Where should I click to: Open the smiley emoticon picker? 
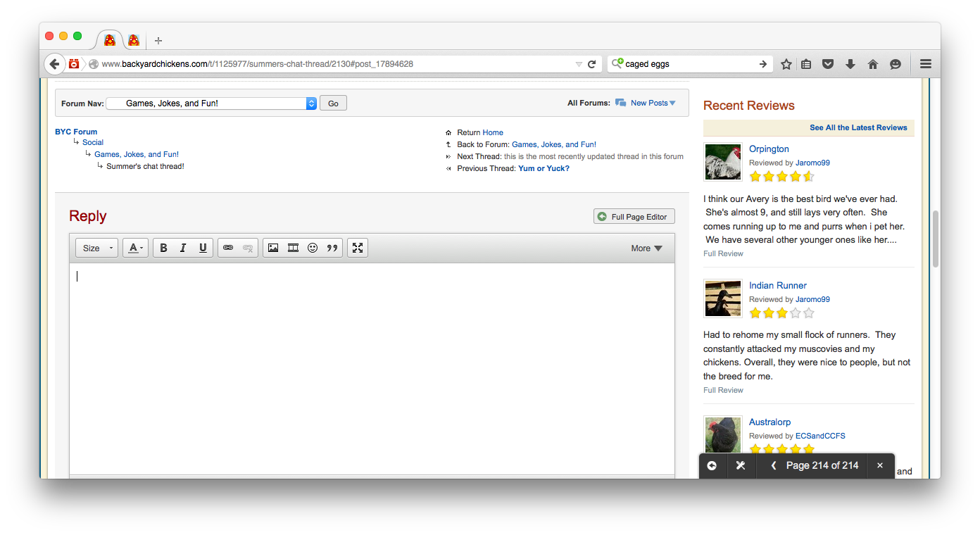313,248
